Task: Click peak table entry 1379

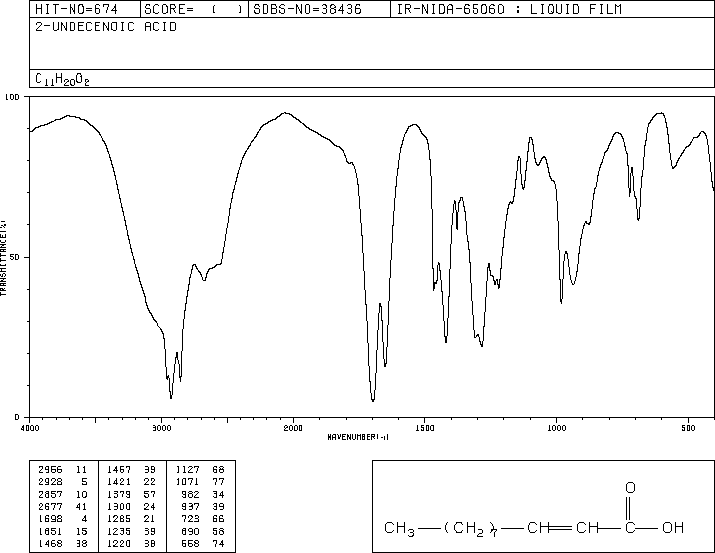Action: (119, 494)
